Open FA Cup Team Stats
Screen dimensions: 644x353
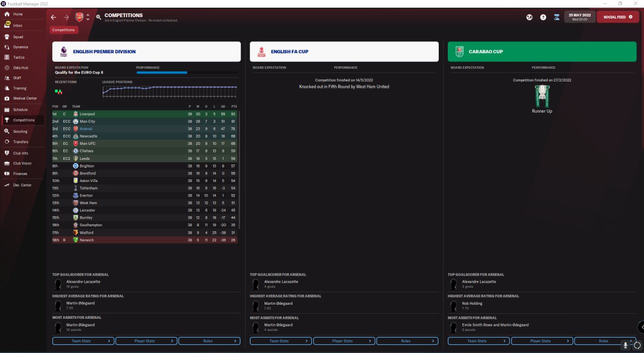281,341
